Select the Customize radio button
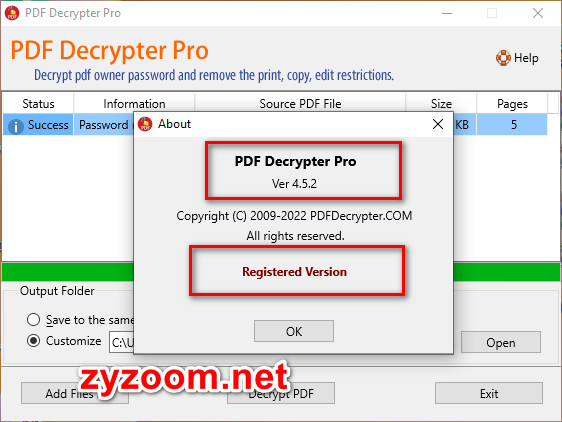Screen dimensions: 562x422 [x=33, y=340]
